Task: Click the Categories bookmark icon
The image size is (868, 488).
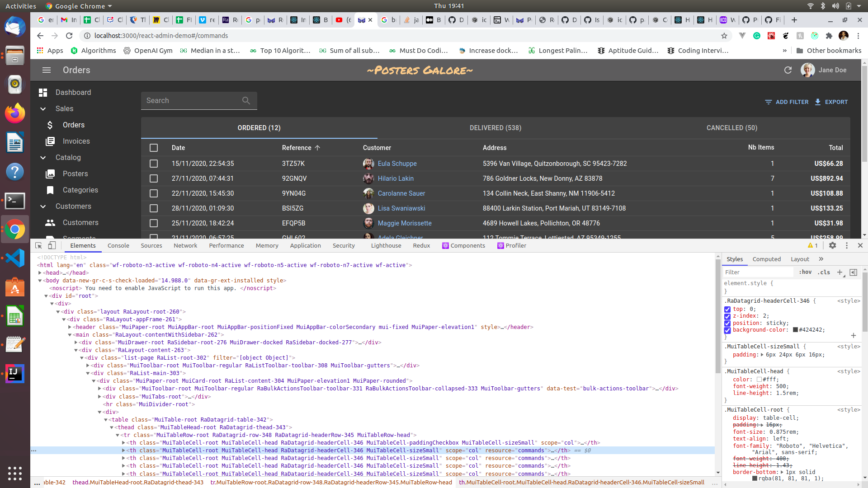Action: tap(50, 190)
